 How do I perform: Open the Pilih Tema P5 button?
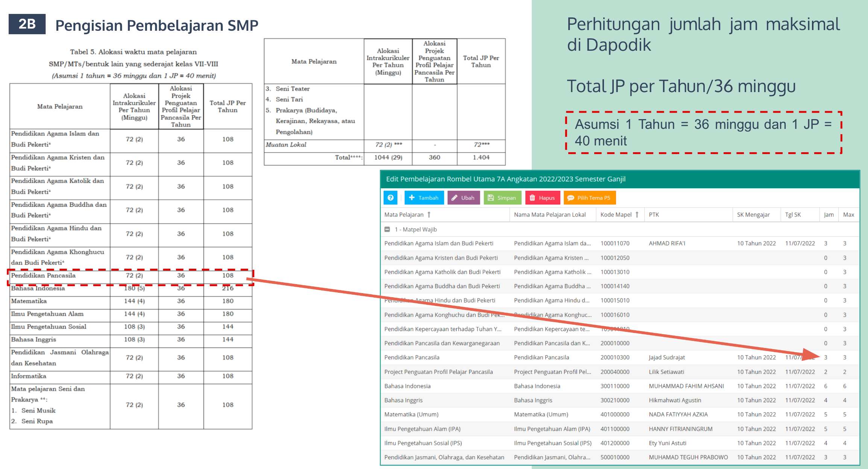[589, 198]
